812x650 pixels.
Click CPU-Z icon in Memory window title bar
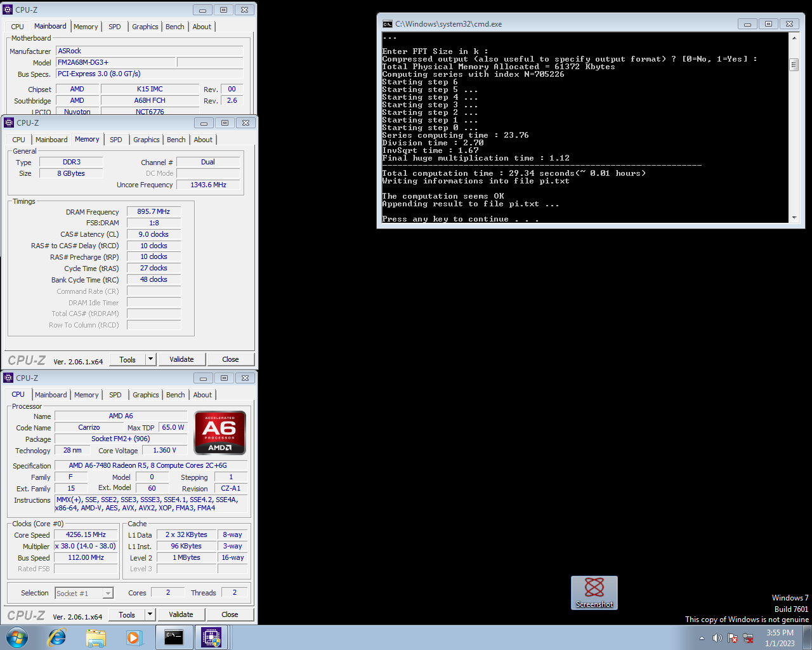click(9, 123)
